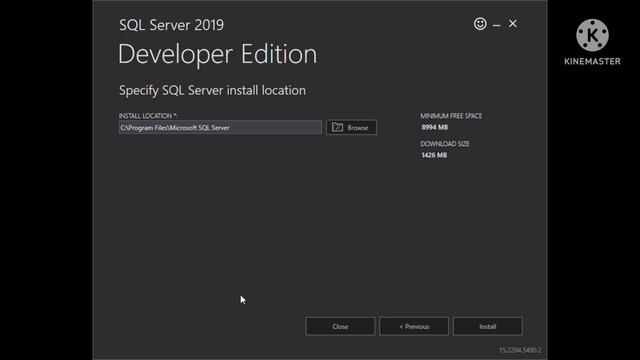
Task: Click the 8994 MB free space value
Action: pyautogui.click(x=434, y=127)
